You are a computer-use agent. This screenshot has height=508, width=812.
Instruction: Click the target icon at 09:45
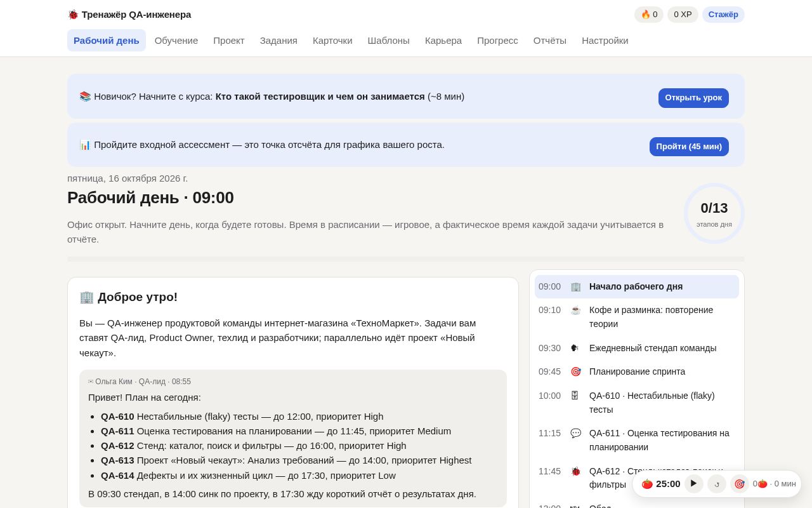[575, 371]
